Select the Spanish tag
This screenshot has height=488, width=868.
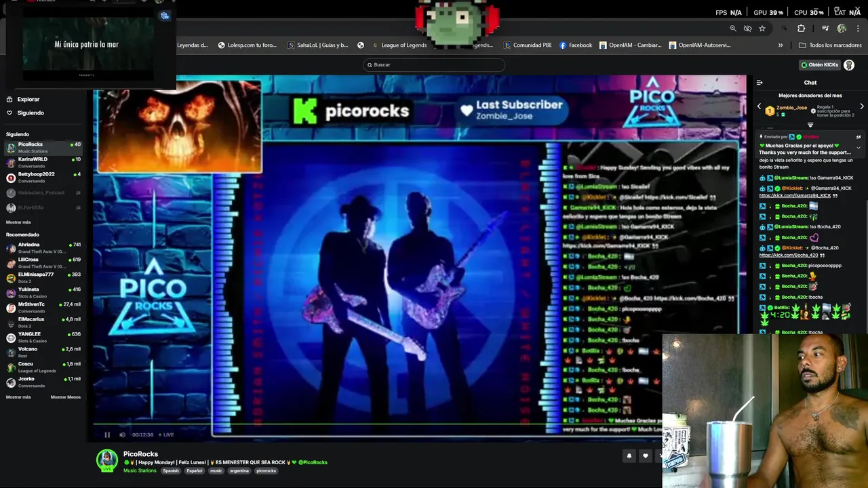[171, 471]
